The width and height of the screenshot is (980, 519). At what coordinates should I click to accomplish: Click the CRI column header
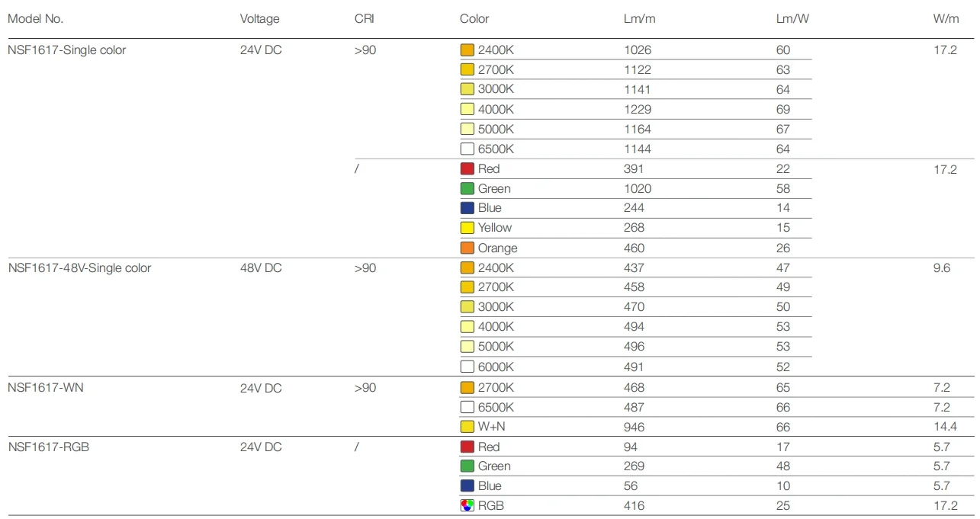365,18
